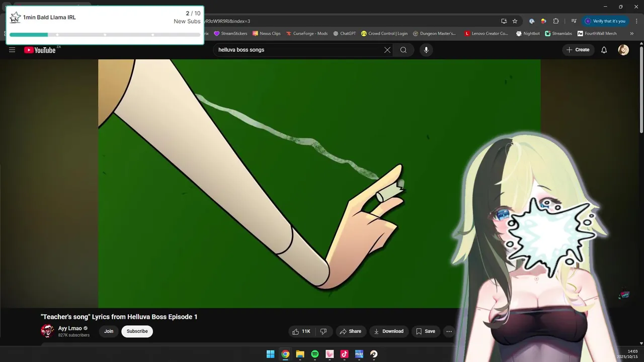The image size is (644, 362).
Task: Clear the search box with the X icon
Action: (x=387, y=50)
